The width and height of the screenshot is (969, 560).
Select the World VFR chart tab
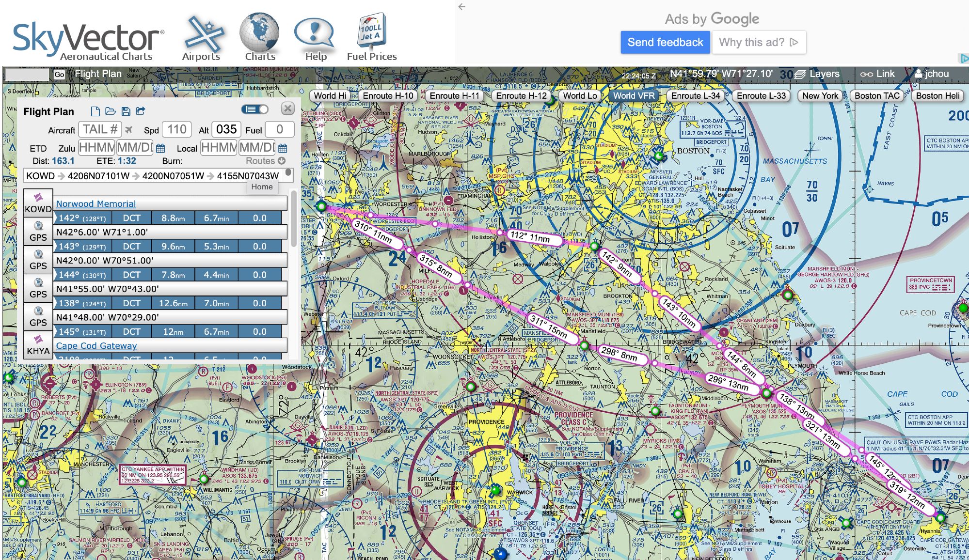pos(634,96)
